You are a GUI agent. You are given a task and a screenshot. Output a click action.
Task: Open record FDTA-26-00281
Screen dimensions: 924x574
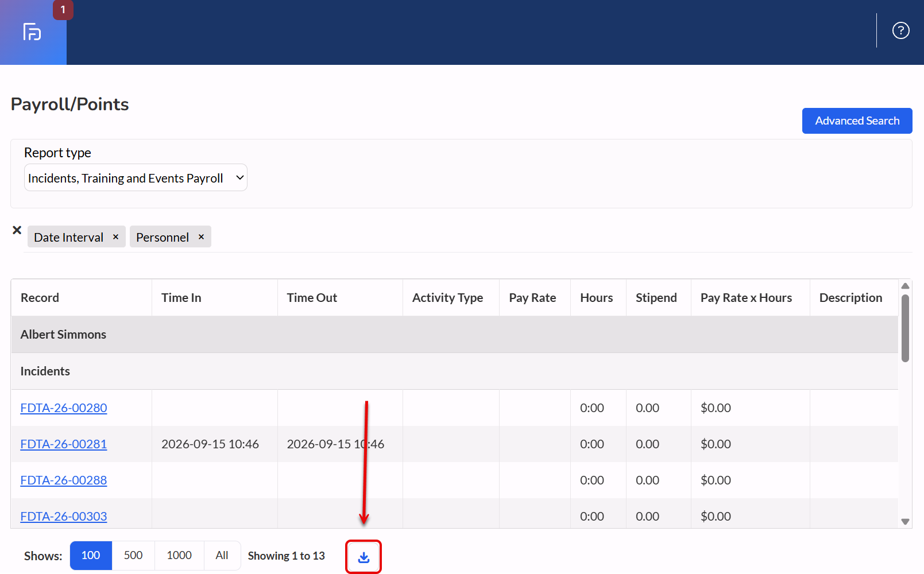click(64, 444)
